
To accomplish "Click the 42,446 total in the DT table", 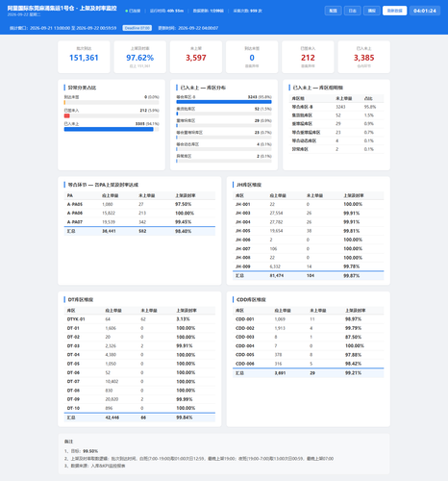I will [x=112, y=418].
